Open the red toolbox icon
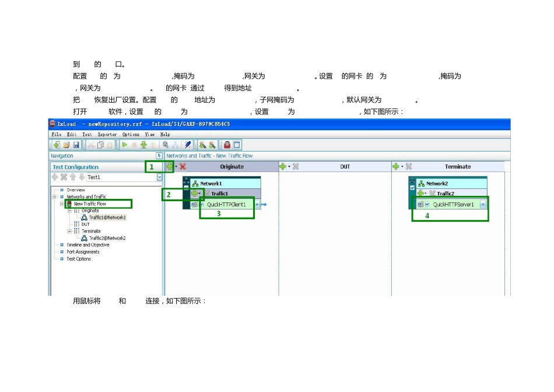 click(x=227, y=145)
